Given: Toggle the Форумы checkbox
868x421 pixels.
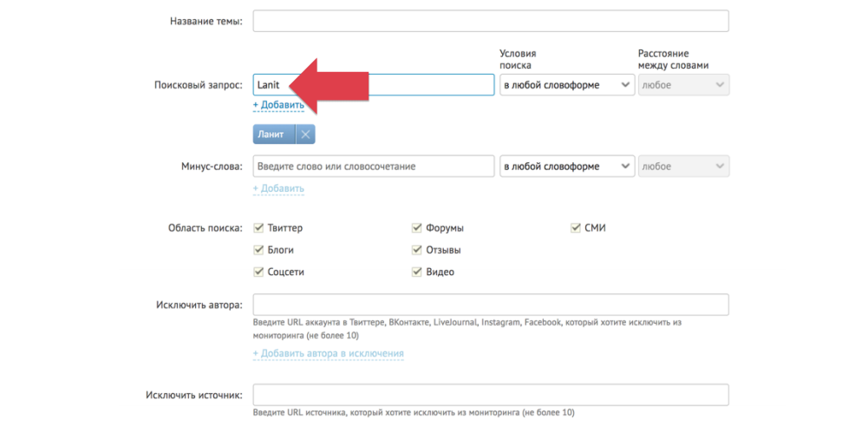Looking at the screenshot, I should (417, 227).
